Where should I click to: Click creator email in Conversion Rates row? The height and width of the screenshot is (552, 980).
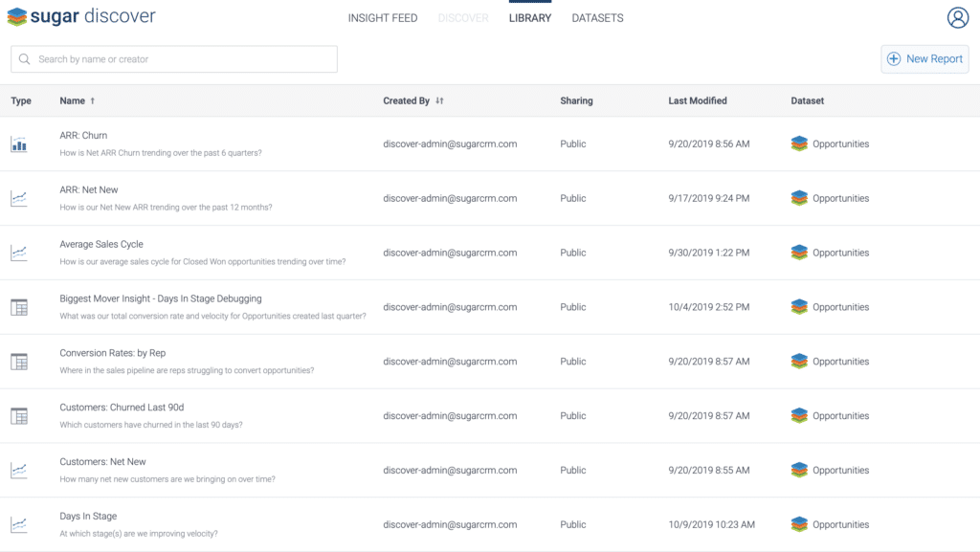point(450,361)
